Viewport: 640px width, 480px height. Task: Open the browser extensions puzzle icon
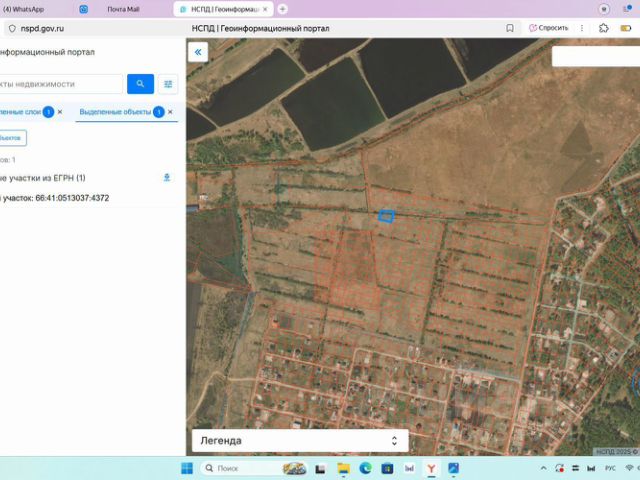[604, 28]
